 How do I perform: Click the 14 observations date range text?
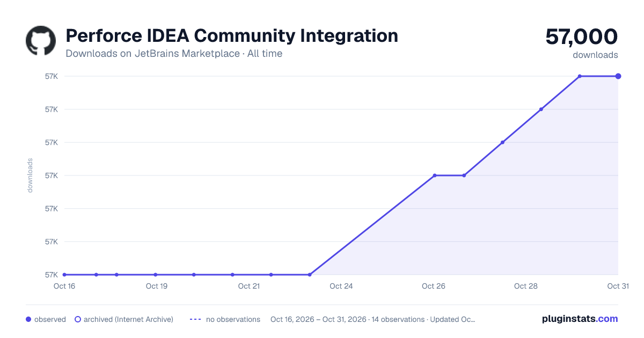[x=373, y=319]
